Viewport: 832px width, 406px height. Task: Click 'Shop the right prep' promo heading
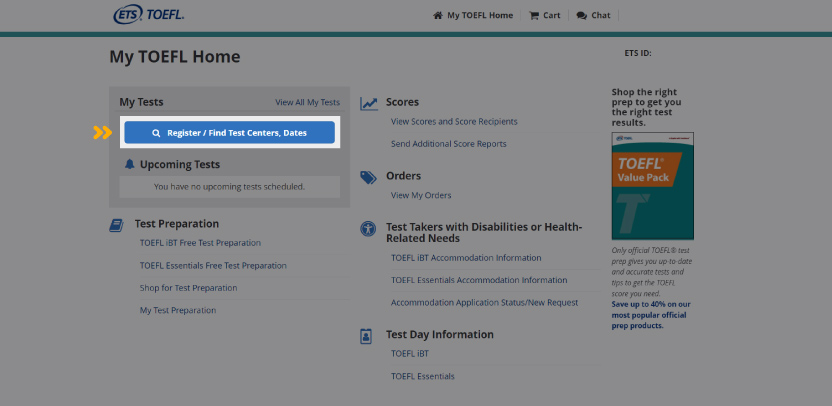point(647,107)
